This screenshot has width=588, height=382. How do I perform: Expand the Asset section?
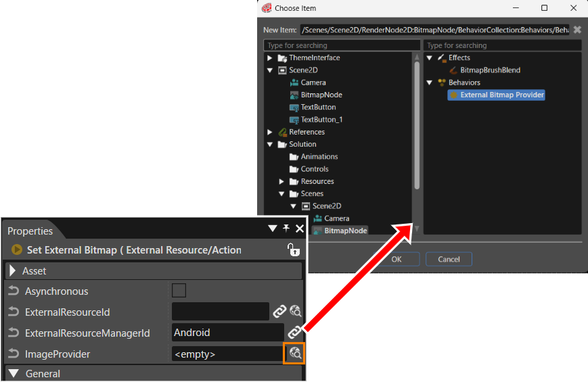click(x=13, y=270)
